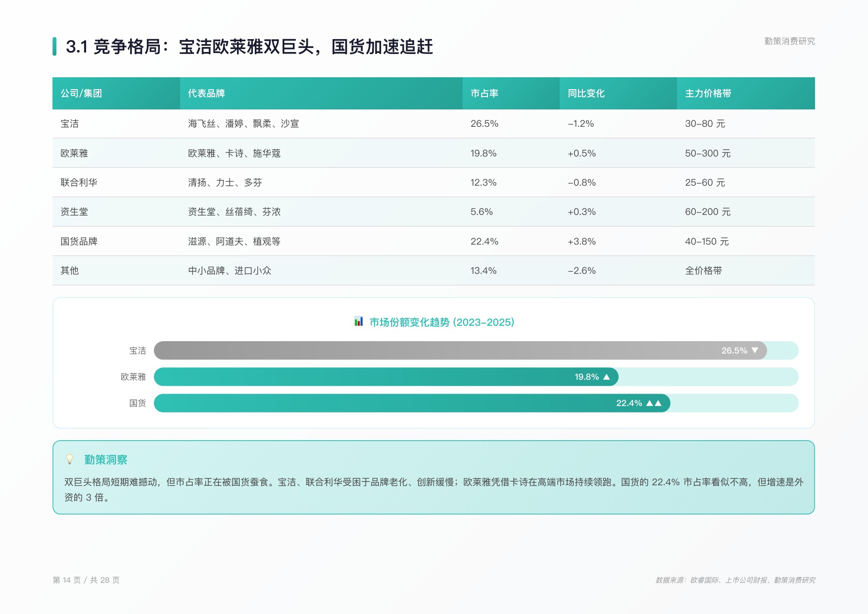This screenshot has width=868, height=614.
Task: Click the −2.6% change value
Action: click(582, 271)
